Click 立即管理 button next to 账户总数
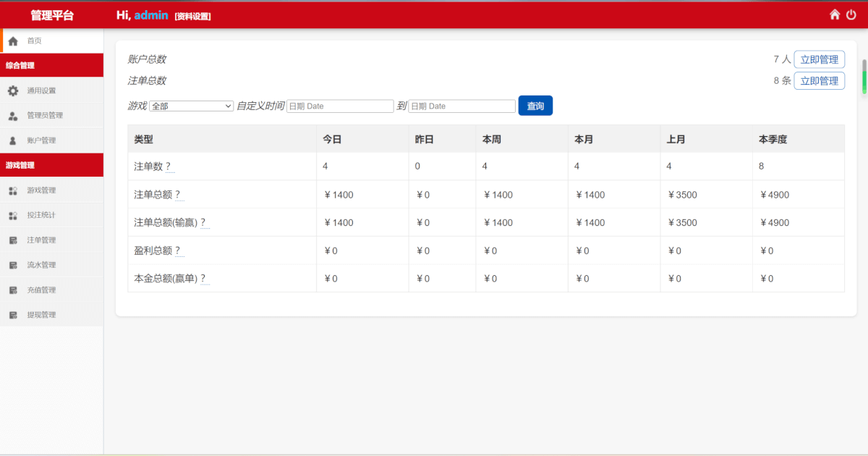Image resolution: width=868 pixels, height=456 pixels. pos(819,59)
